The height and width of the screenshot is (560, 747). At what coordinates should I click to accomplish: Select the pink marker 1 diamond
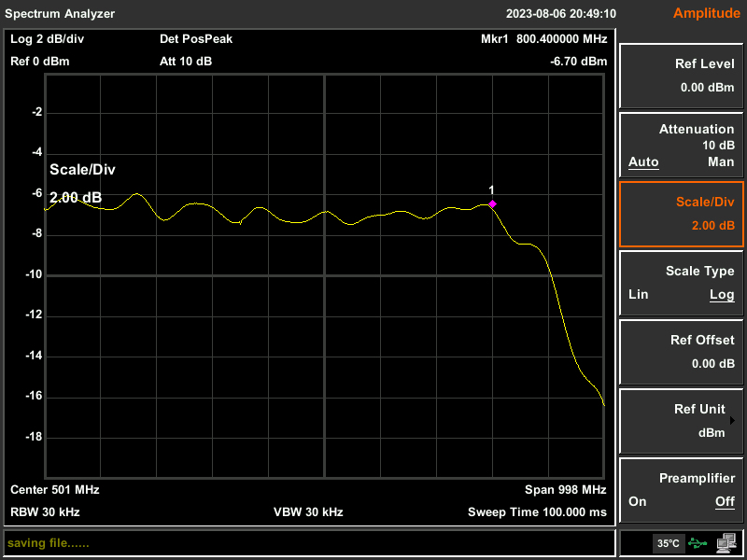coord(492,203)
